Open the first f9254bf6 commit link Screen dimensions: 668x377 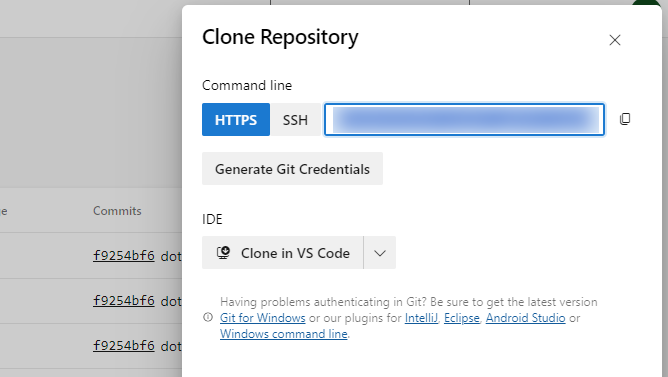pyautogui.click(x=124, y=256)
